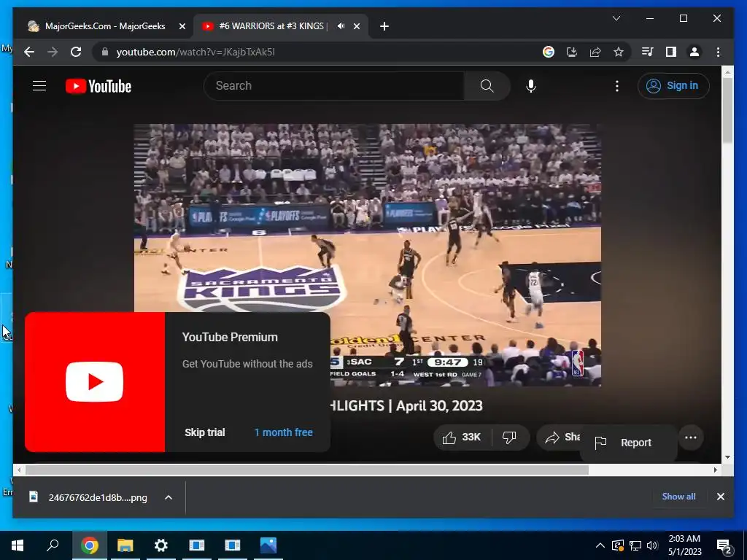
Task: Open the 2:03 AM clock calendar
Action: click(x=684, y=545)
